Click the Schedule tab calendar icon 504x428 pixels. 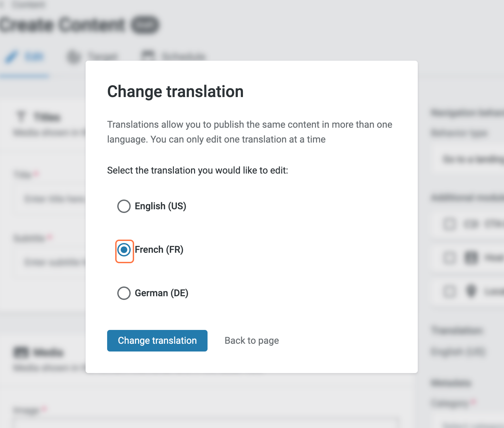(148, 56)
